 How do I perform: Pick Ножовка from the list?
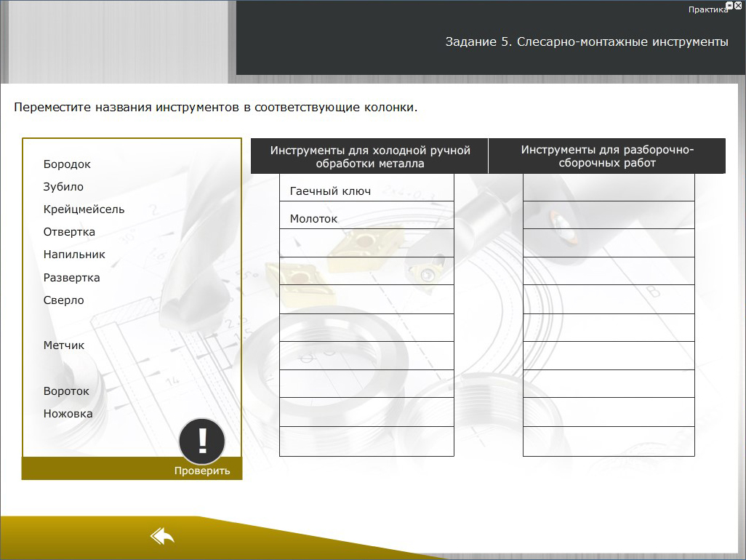pos(68,414)
